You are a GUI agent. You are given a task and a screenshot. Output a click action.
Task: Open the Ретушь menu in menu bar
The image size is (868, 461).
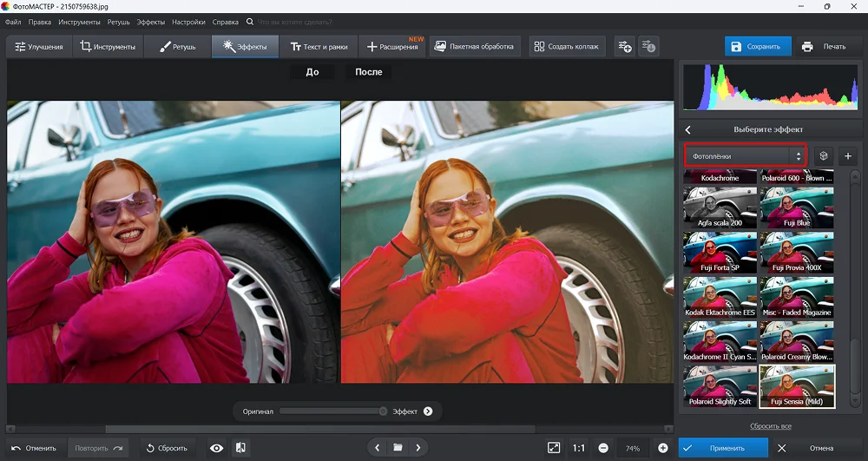point(118,22)
